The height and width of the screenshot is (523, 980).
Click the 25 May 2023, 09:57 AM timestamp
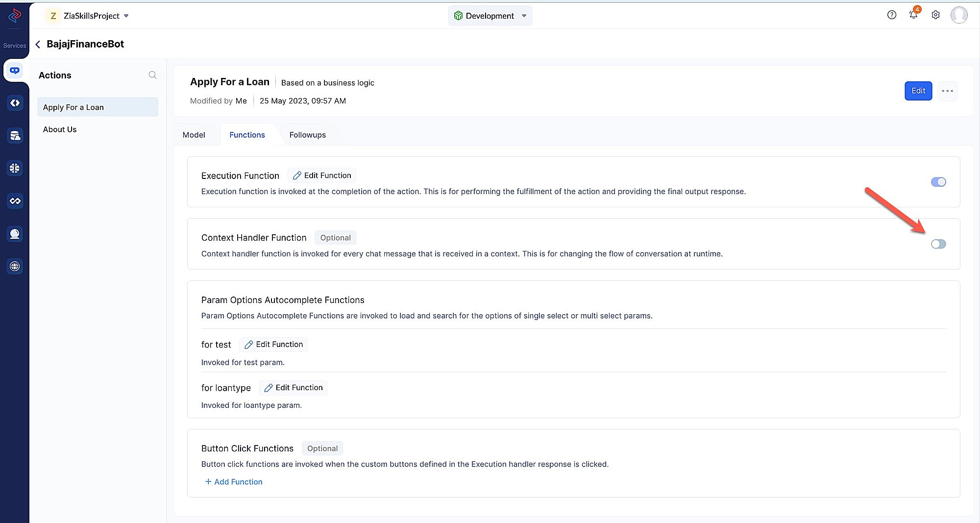[x=303, y=101]
